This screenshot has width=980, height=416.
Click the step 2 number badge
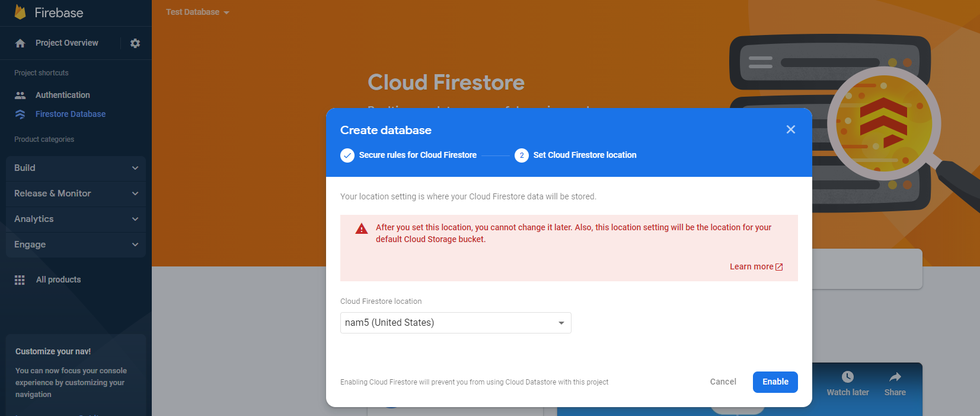point(522,155)
